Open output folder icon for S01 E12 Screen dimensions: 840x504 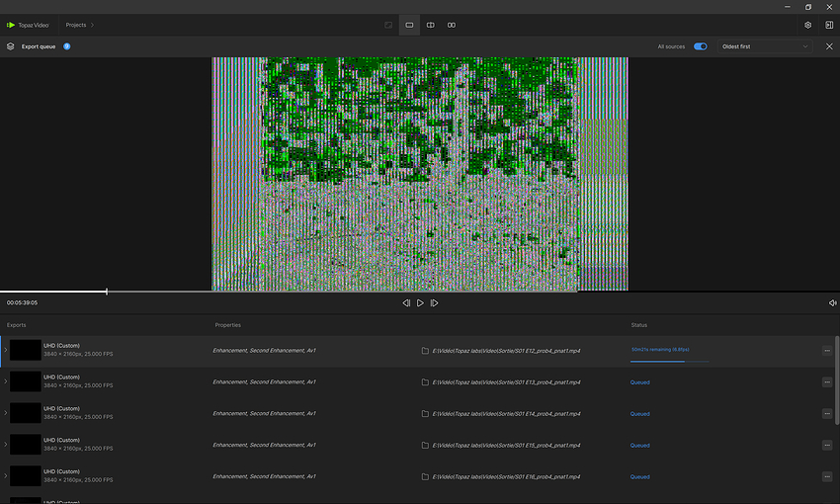coord(425,351)
